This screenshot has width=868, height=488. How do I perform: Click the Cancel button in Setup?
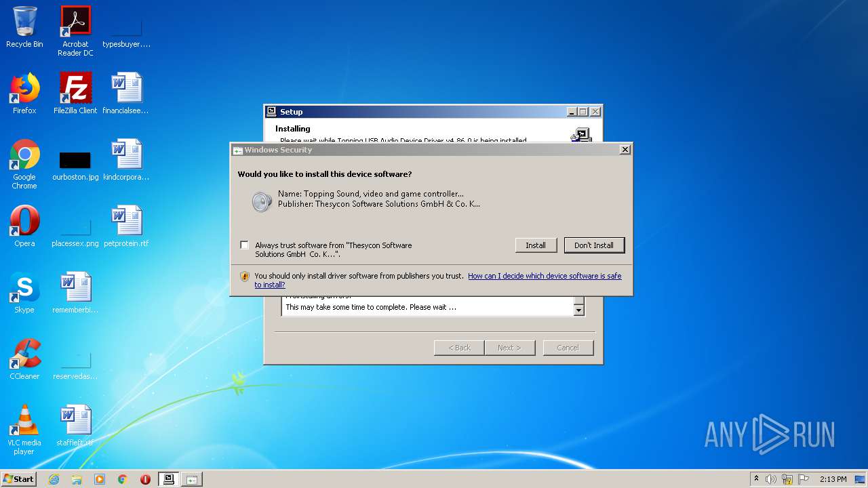(x=568, y=348)
